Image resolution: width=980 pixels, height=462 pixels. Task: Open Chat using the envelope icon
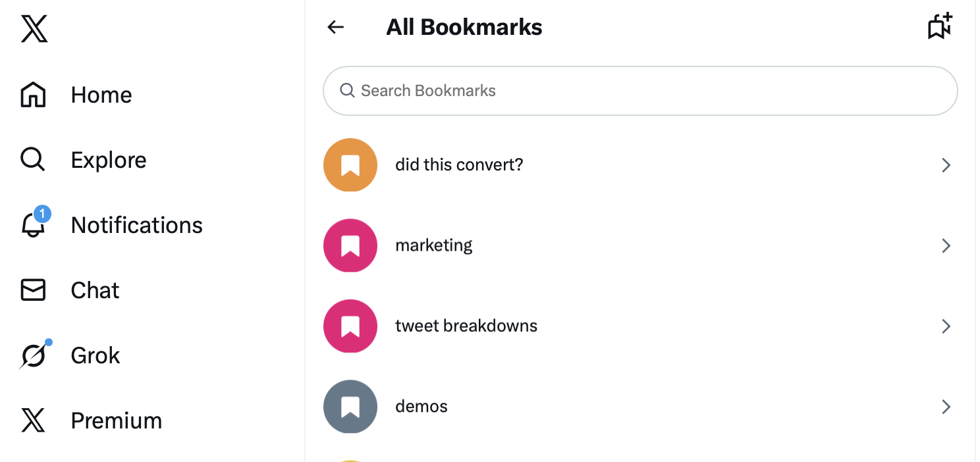[32, 290]
